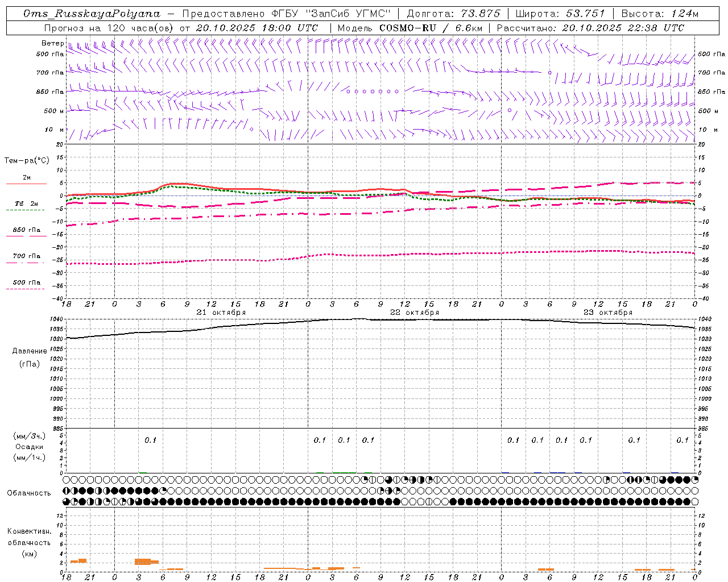Screen dimensions: 728x582
Task: Click the Конвективн. convective cloud label
Action: tap(30, 531)
